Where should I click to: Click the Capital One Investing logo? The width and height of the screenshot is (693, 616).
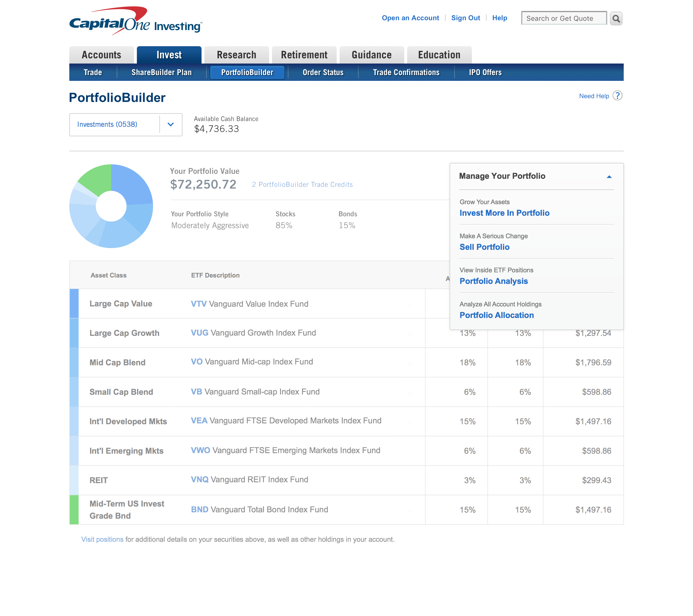click(136, 21)
